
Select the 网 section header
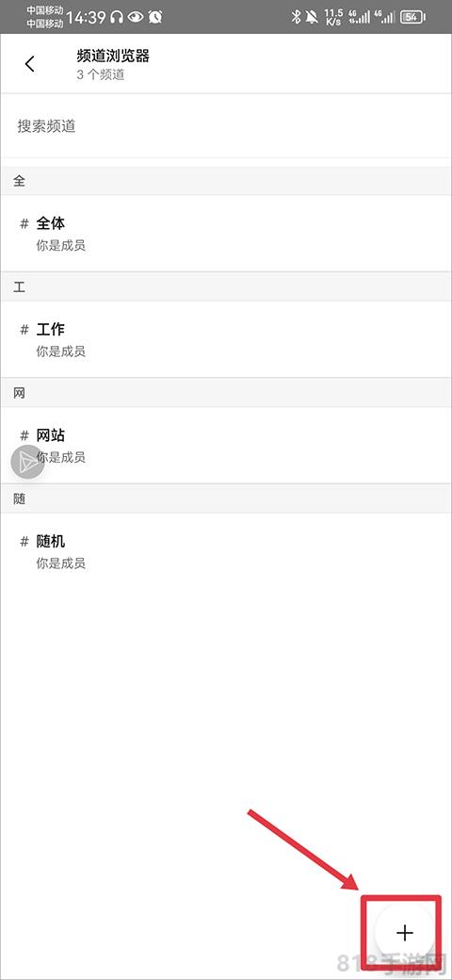(226, 393)
